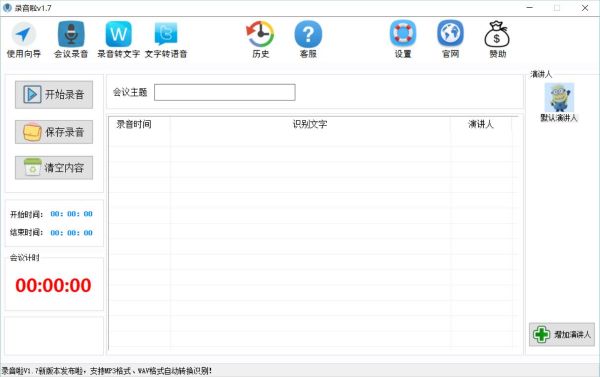
Task: Click the 识别文字 column header
Action: point(310,124)
